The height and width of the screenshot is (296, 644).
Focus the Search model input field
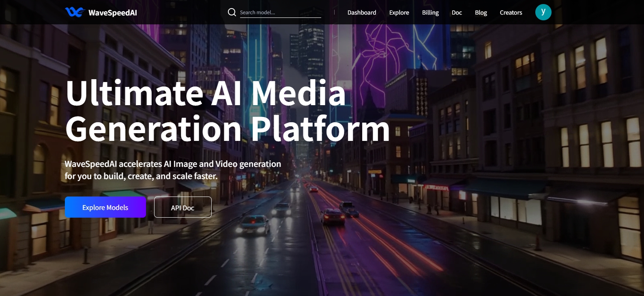(280, 13)
